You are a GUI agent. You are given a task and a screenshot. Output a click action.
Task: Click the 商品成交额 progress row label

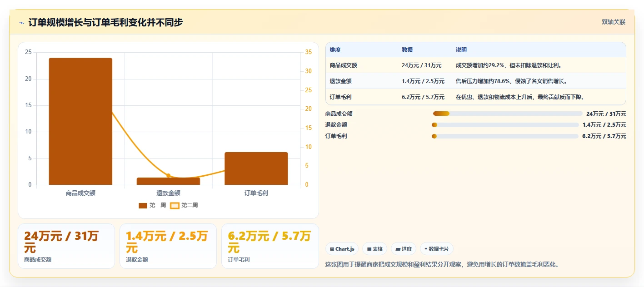coord(339,114)
